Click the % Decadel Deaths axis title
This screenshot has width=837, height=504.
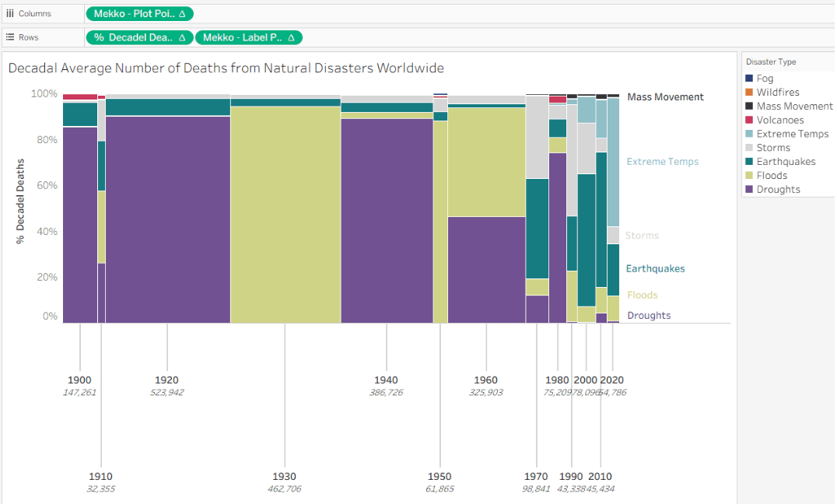pyautogui.click(x=21, y=201)
